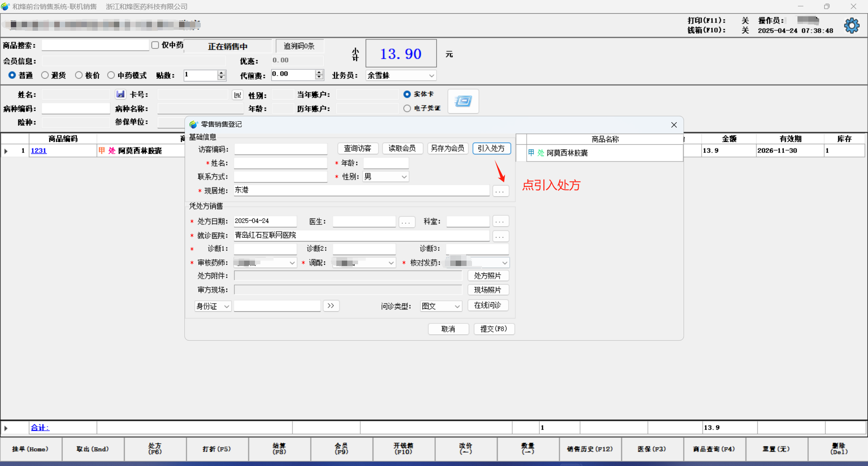Click the card reader icon button
The image size is (868, 466).
463,101
